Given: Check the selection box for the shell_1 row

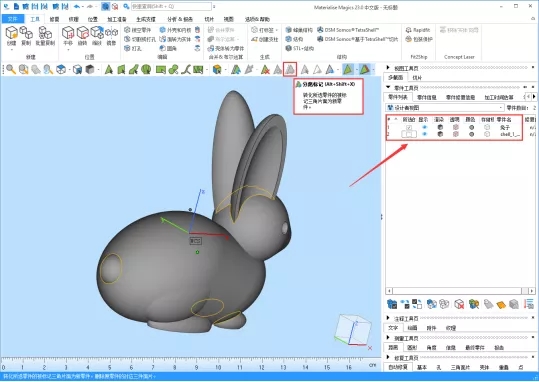Looking at the screenshot, I should click(409, 134).
